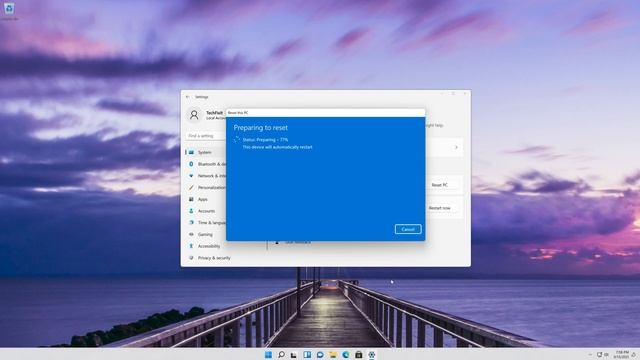This screenshot has height=360, width=640.
Task: Open Accounts category label
Action: (x=206, y=211)
